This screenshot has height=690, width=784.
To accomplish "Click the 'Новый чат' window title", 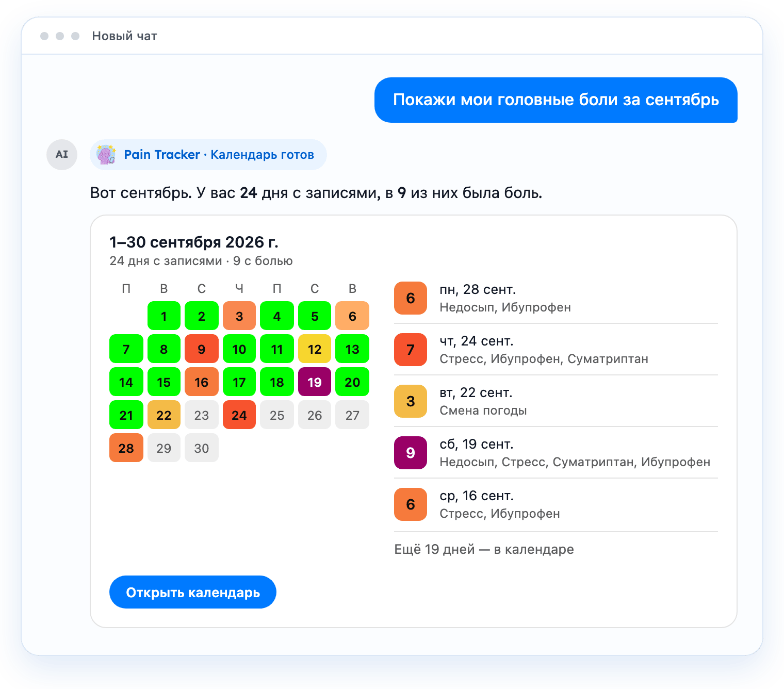I will click(124, 36).
